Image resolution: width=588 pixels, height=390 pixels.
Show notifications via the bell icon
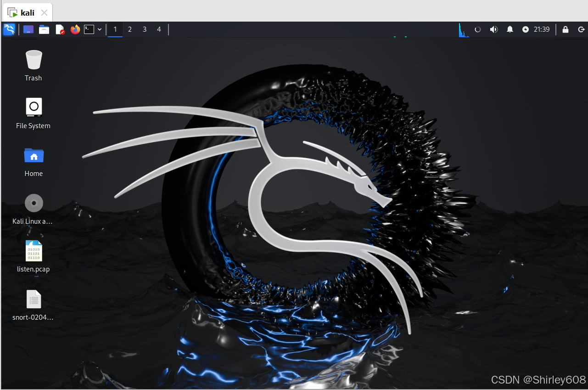click(510, 29)
